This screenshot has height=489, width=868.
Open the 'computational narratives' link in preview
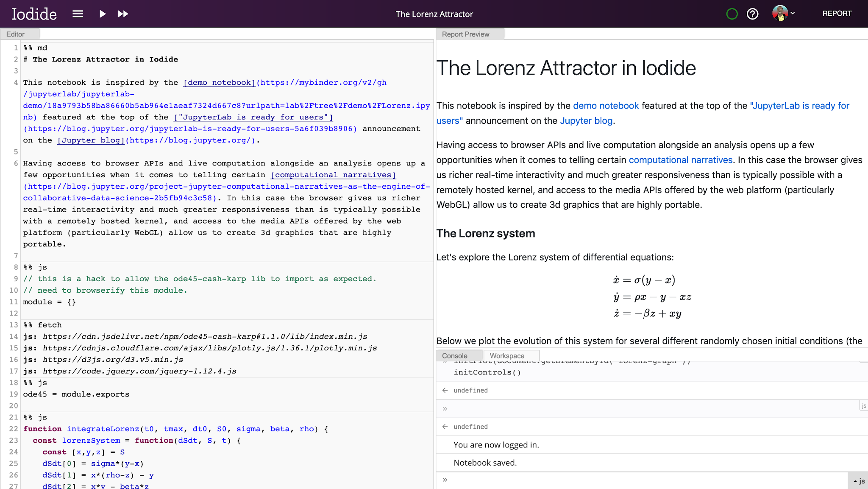[x=681, y=160]
